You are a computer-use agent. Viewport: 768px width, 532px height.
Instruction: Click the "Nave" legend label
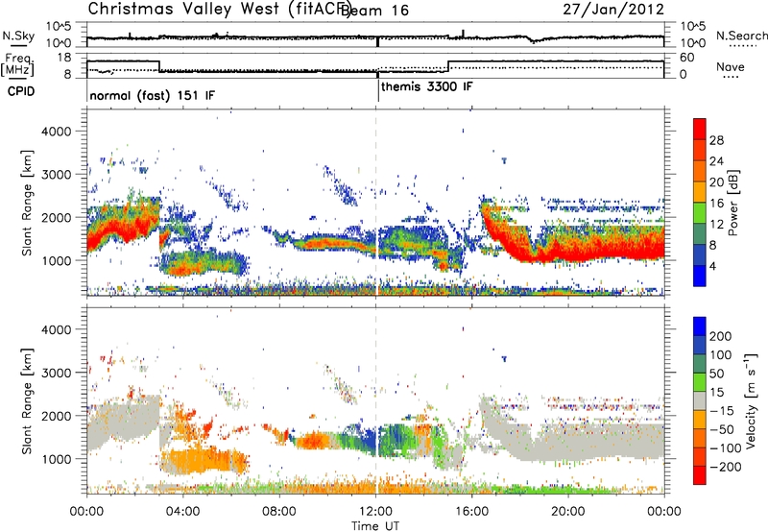(x=730, y=66)
